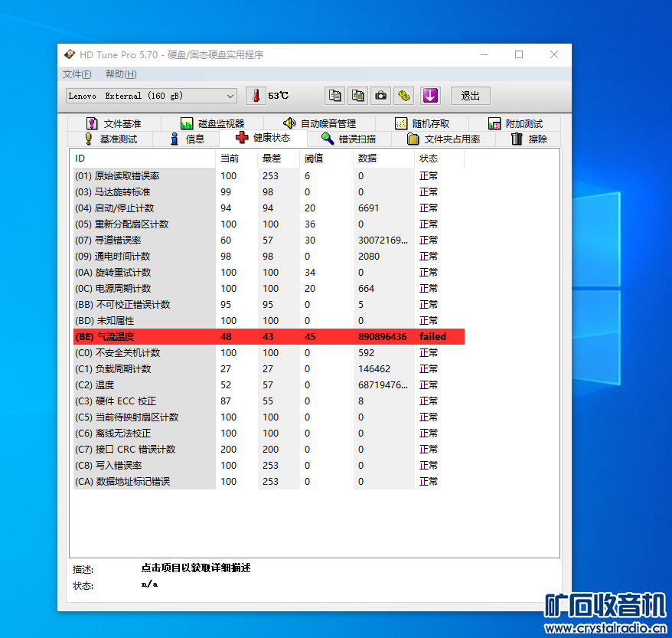The height and width of the screenshot is (638, 672).
Task: Open the 帮助(H) menu
Action: pos(121,74)
